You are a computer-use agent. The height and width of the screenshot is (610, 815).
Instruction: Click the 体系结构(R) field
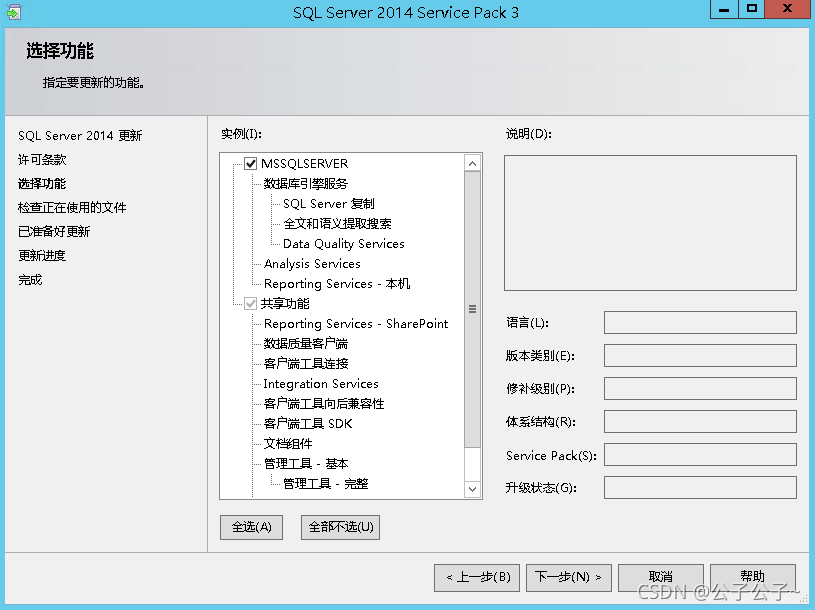pyautogui.click(x=700, y=421)
